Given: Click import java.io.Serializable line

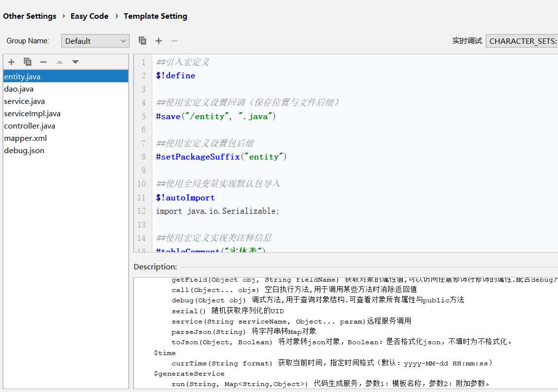Looking at the screenshot, I should [x=218, y=211].
